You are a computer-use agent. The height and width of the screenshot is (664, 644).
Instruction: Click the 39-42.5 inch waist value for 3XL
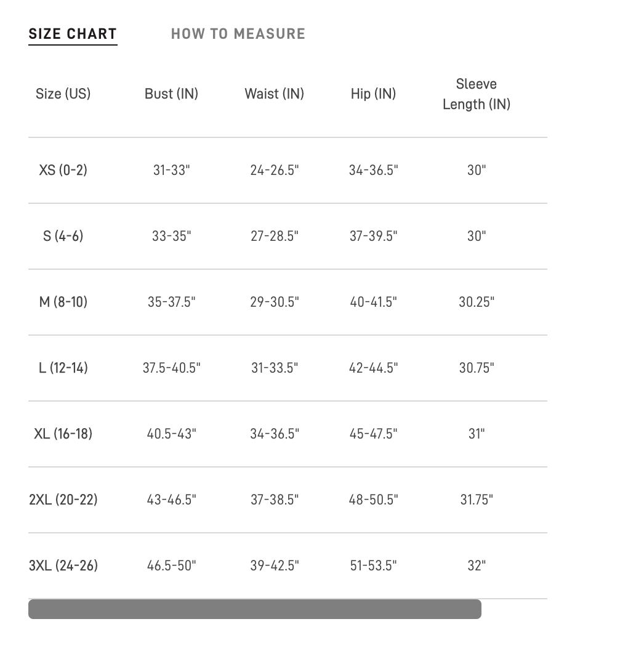tap(274, 565)
